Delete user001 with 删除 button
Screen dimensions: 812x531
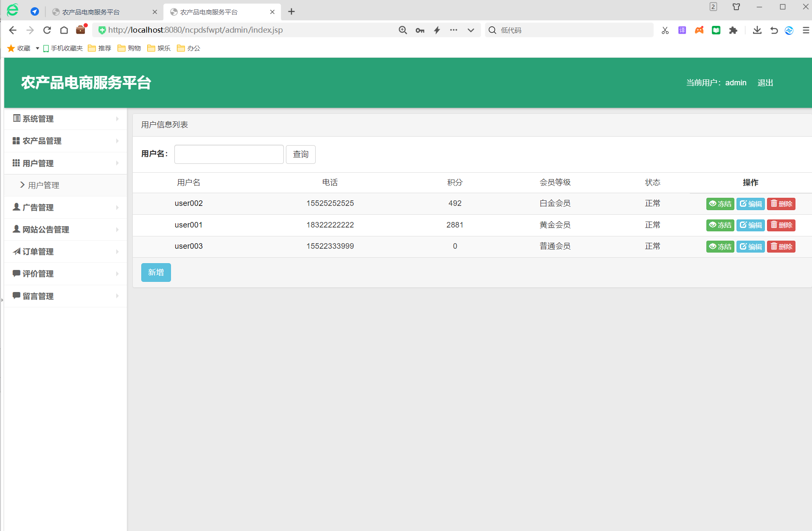[781, 225]
